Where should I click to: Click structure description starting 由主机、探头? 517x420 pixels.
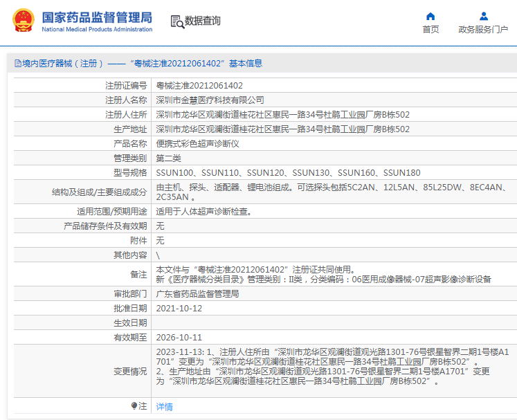(x=332, y=192)
